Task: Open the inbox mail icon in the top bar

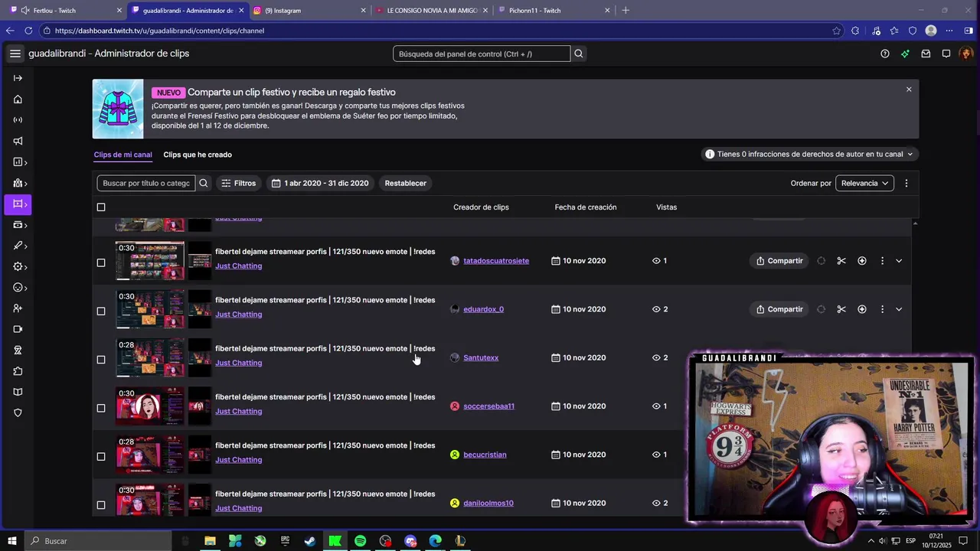Action: click(926, 54)
